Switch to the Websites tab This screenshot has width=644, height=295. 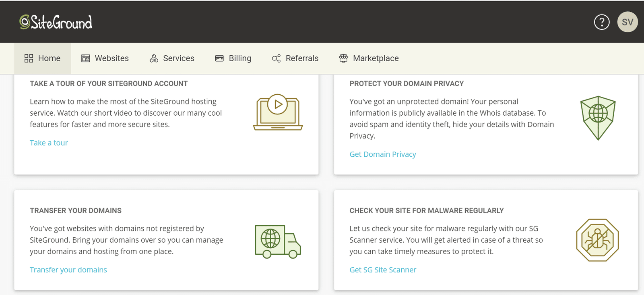(105, 58)
